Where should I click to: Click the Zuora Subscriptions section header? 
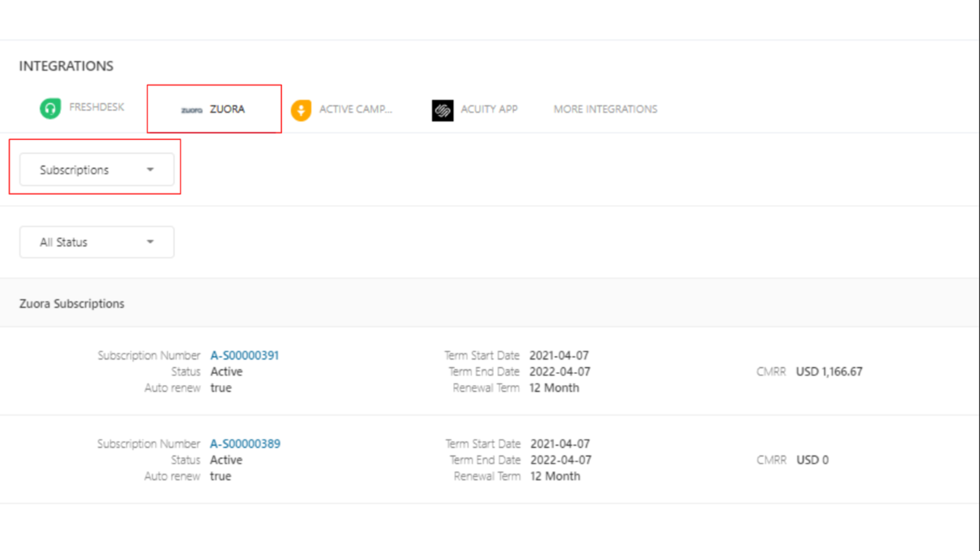coord(72,303)
